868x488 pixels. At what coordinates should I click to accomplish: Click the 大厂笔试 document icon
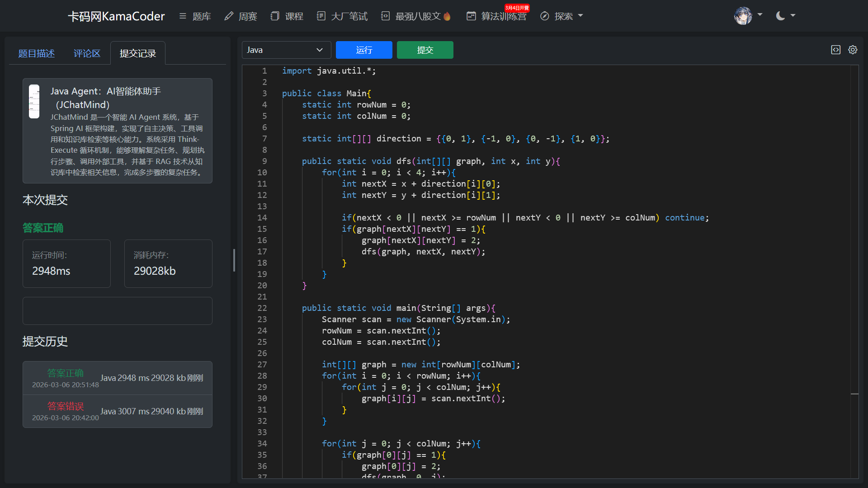tap(321, 16)
